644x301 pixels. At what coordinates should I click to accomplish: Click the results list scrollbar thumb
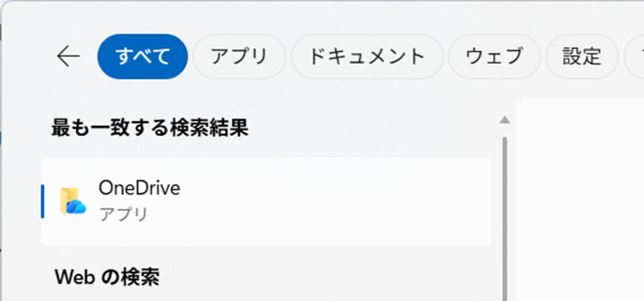point(505,217)
